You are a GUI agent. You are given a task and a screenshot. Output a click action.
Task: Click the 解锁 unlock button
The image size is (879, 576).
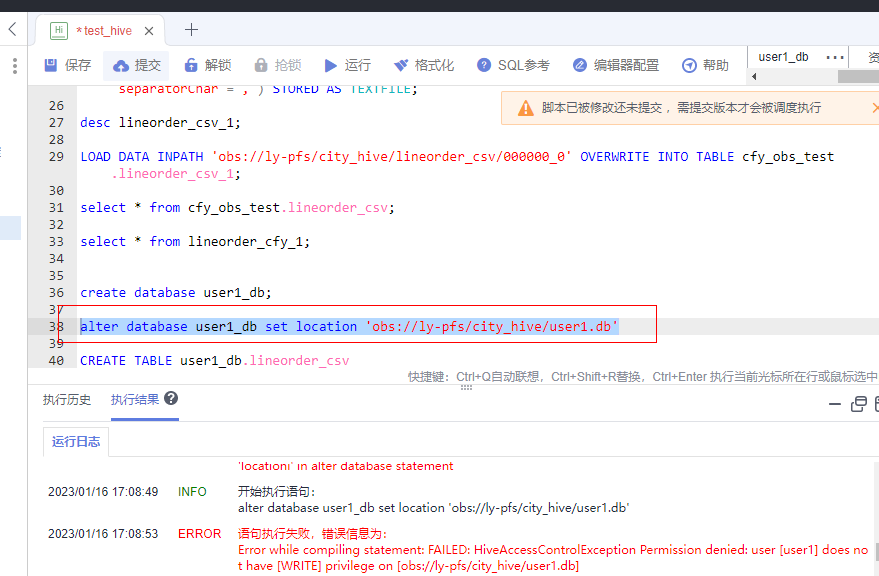pos(207,65)
